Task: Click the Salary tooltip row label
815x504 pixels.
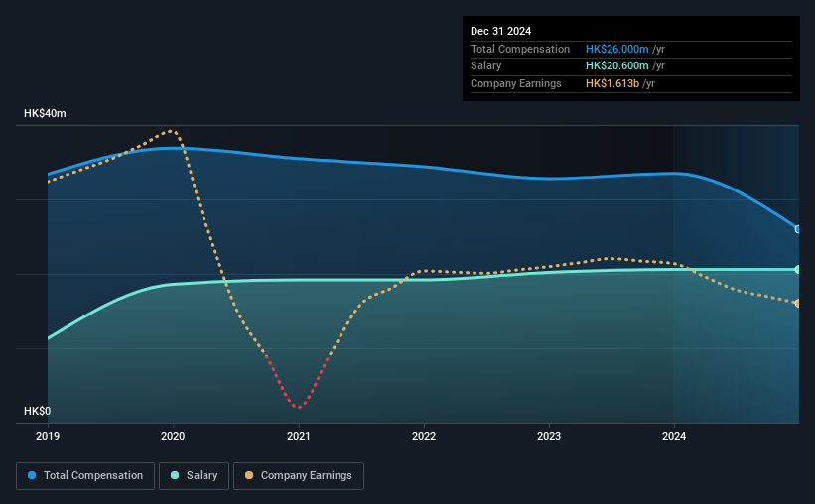Action: tap(486, 66)
